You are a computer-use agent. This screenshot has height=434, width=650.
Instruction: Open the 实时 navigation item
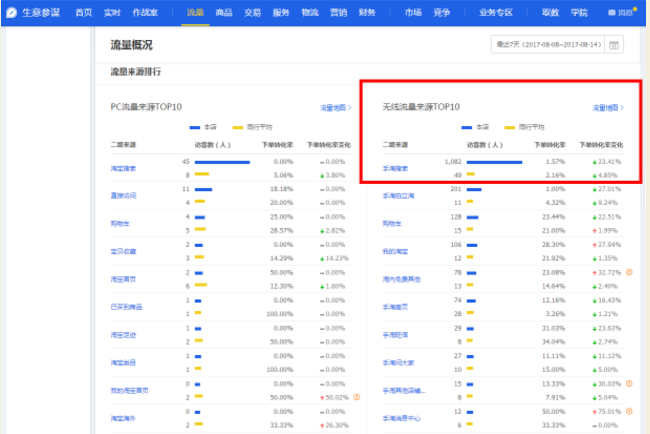pyautogui.click(x=112, y=12)
